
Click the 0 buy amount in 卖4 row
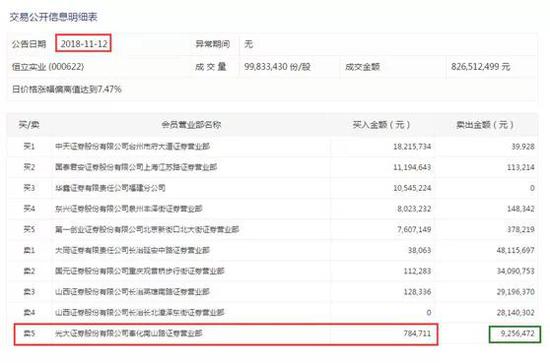(x=428, y=312)
